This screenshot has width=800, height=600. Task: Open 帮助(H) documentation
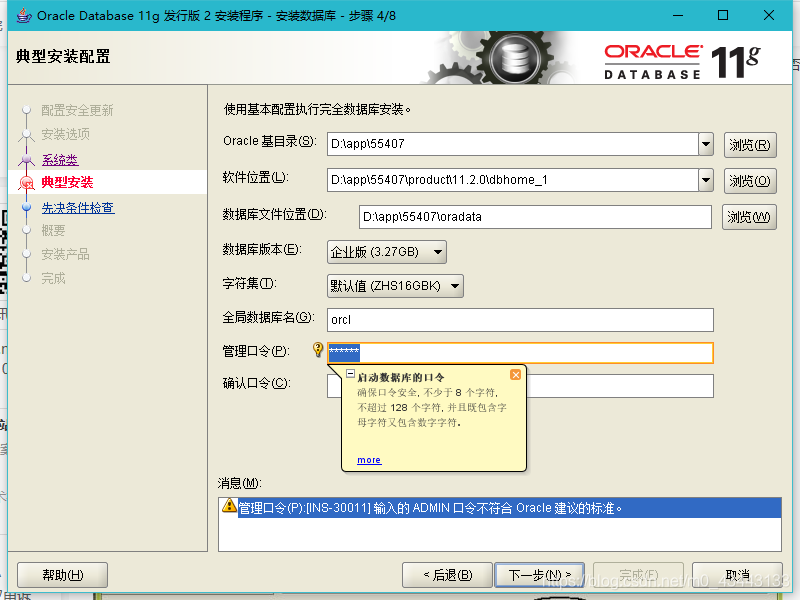(x=61, y=574)
